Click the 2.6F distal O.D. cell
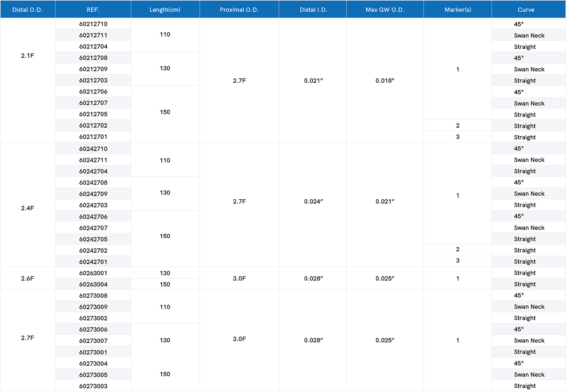The image size is (567, 392). [27, 279]
